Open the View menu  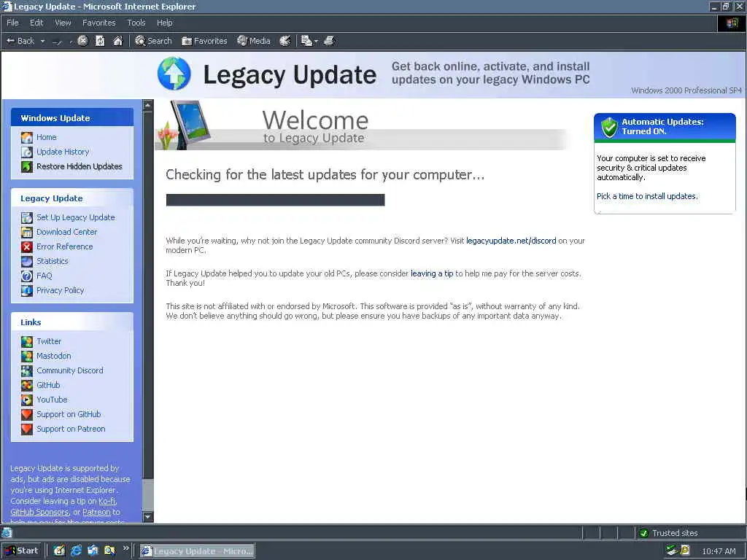pyautogui.click(x=63, y=23)
